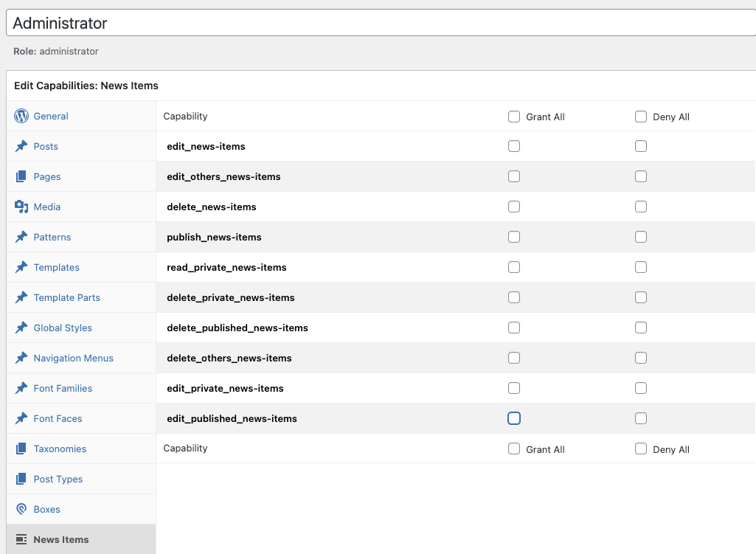Check the top Grant All checkbox
Viewport: 756px width, 554px height.
(514, 117)
